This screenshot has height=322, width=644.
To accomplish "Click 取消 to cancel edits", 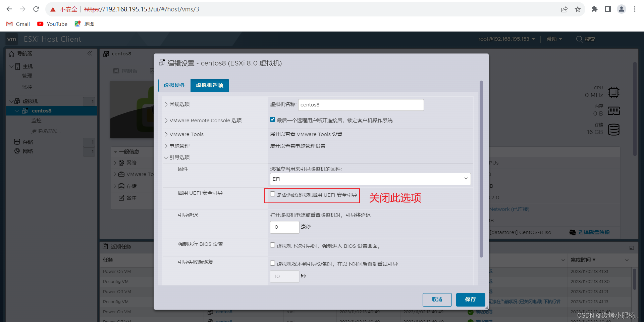I will (437, 300).
